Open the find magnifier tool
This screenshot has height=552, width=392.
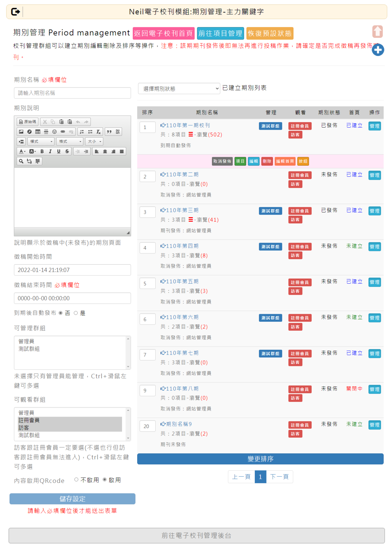21,161
